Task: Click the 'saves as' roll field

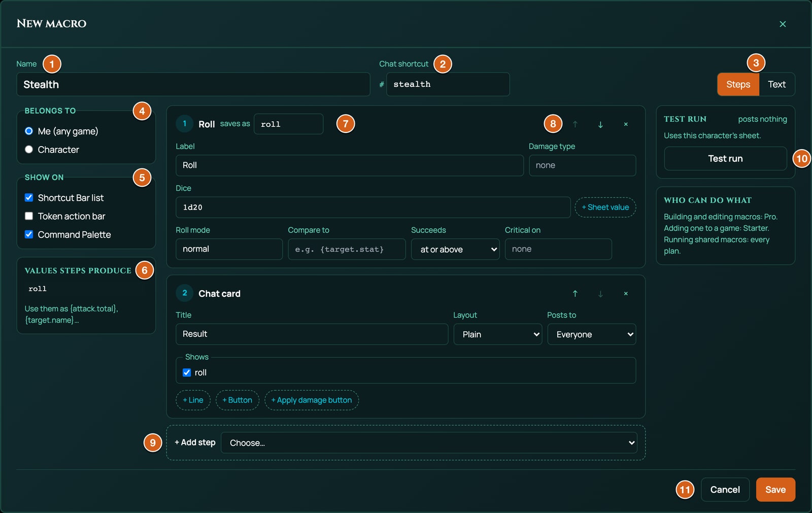Action: point(288,124)
